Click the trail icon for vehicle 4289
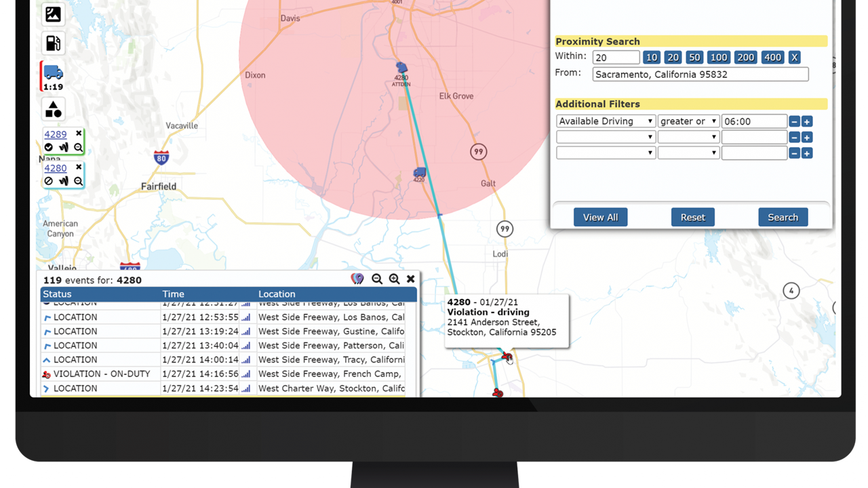The image size is (868, 488). click(x=64, y=147)
